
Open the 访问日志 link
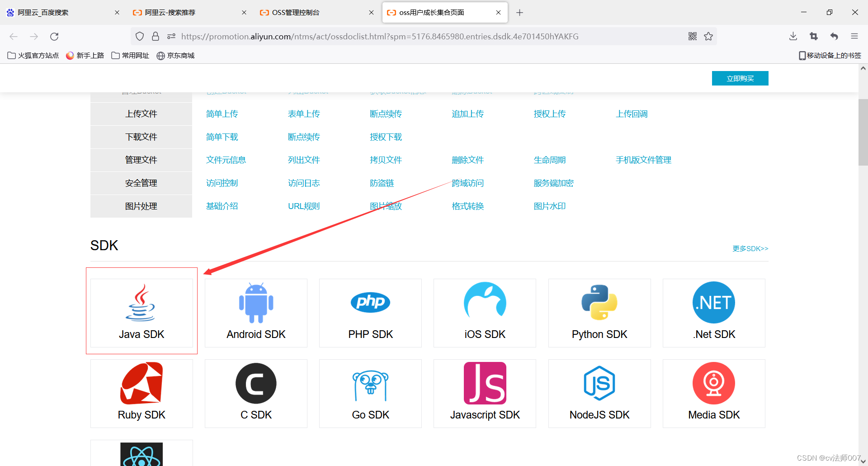[x=304, y=183]
